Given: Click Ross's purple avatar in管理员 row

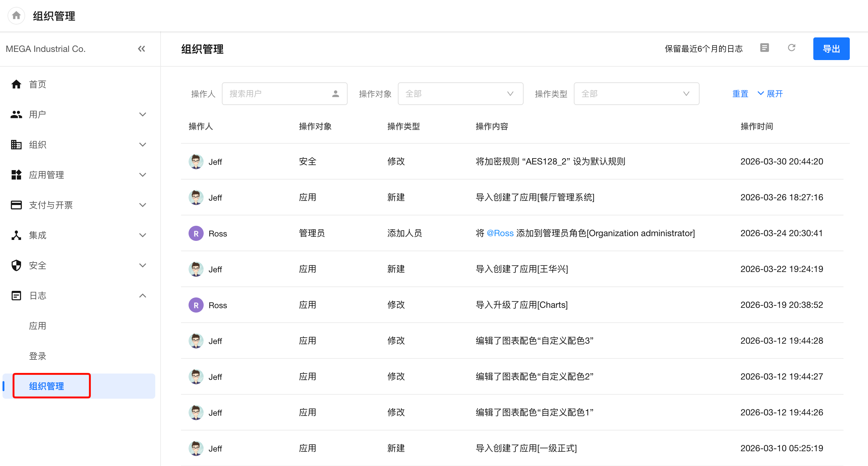Looking at the screenshot, I should [x=196, y=233].
